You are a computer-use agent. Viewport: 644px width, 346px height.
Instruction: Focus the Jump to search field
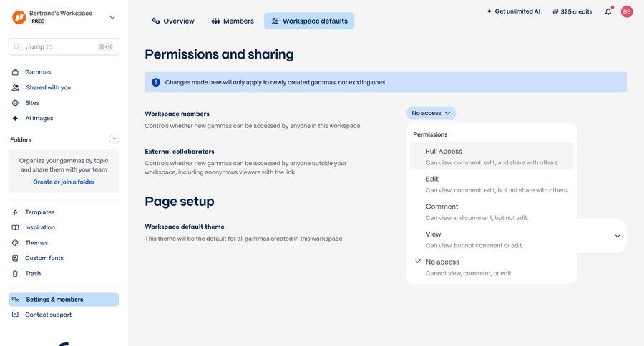coord(64,46)
